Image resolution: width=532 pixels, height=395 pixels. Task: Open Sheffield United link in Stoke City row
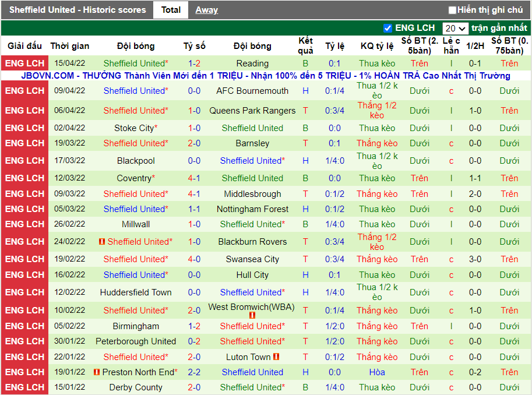[252, 128]
